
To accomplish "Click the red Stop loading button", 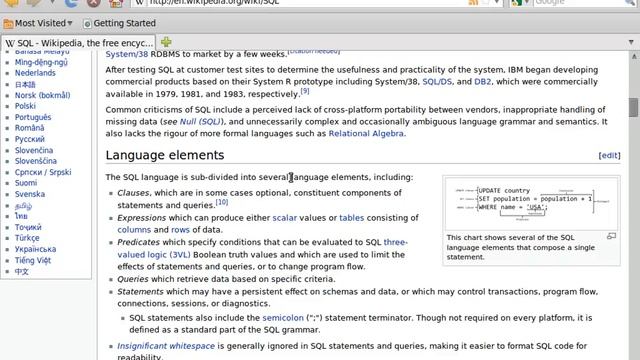I will (93, 3).
